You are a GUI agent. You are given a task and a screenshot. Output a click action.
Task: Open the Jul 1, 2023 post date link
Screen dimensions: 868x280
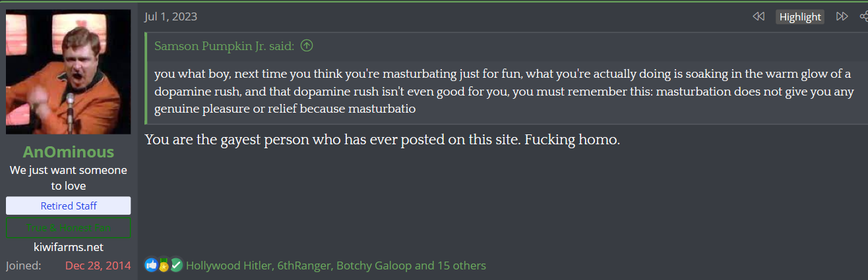171,16
